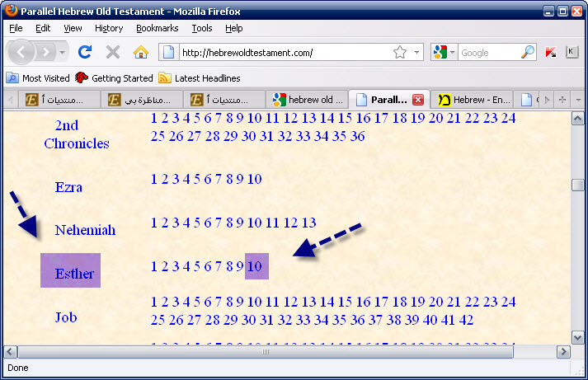Open the list all tabs dropdown
Image resolution: width=588 pixels, height=380 pixels.
(x=578, y=100)
